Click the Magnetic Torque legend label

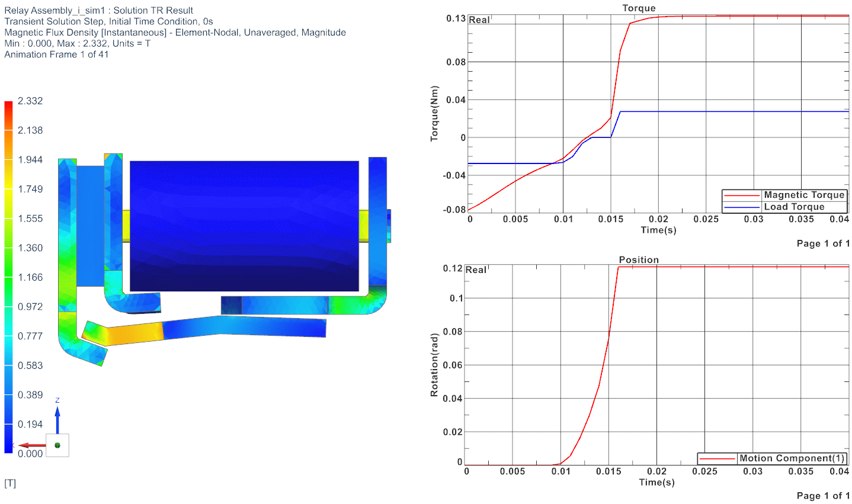[803, 195]
